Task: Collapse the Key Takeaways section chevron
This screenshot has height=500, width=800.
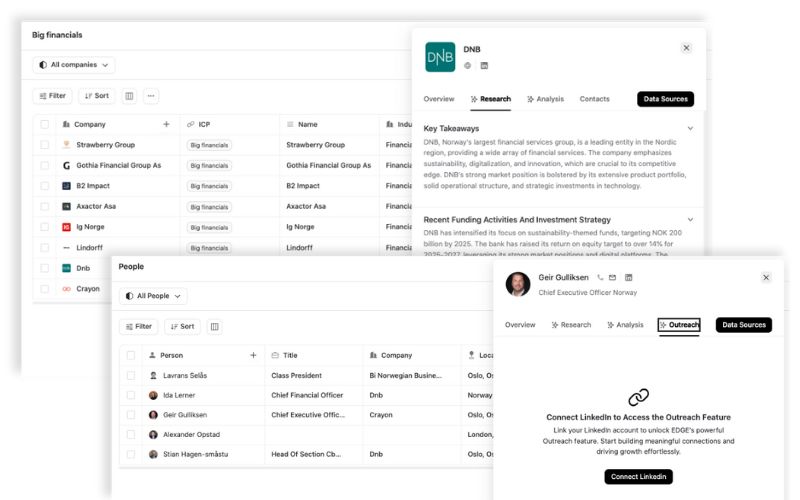Action: coord(690,129)
